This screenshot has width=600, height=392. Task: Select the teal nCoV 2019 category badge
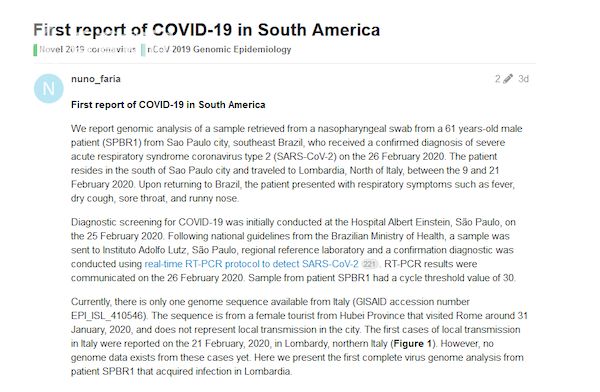pos(143,50)
